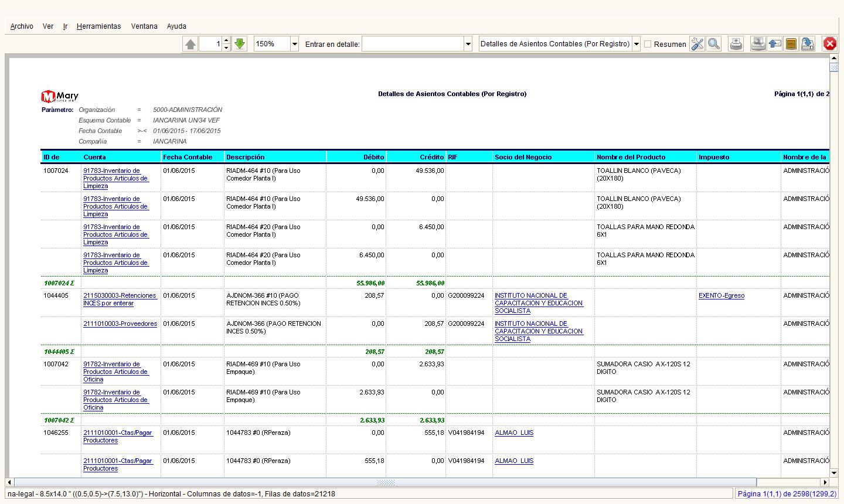Click the archive box icon in toolbar
Screen dimensions: 844x504
tap(791, 44)
